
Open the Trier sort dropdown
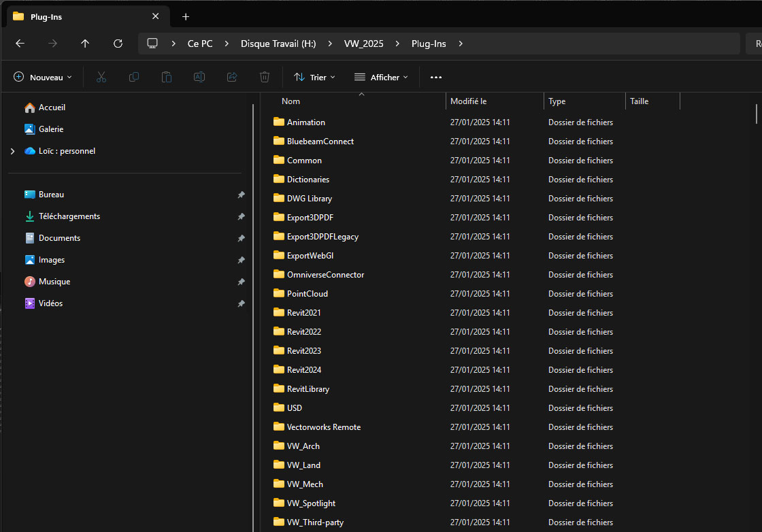[314, 78]
